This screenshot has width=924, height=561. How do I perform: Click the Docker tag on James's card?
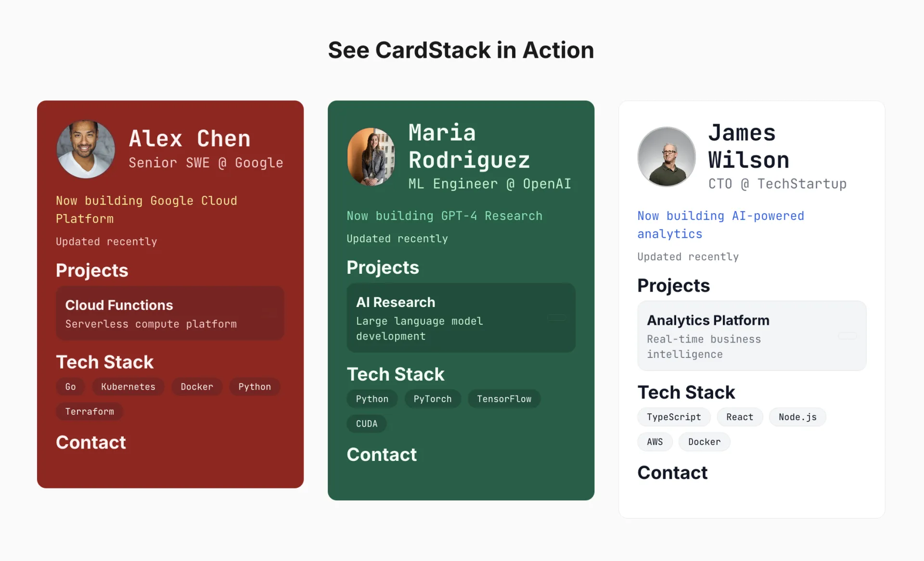click(x=704, y=442)
